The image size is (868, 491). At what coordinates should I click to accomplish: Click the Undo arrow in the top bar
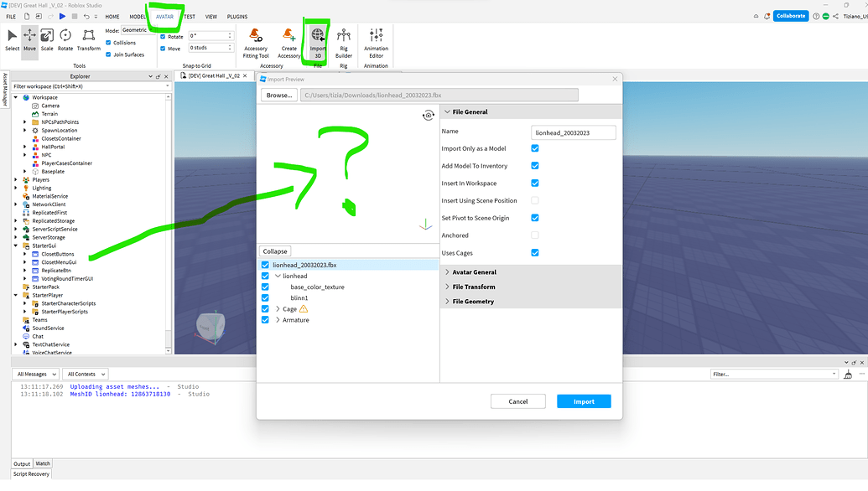[86, 17]
